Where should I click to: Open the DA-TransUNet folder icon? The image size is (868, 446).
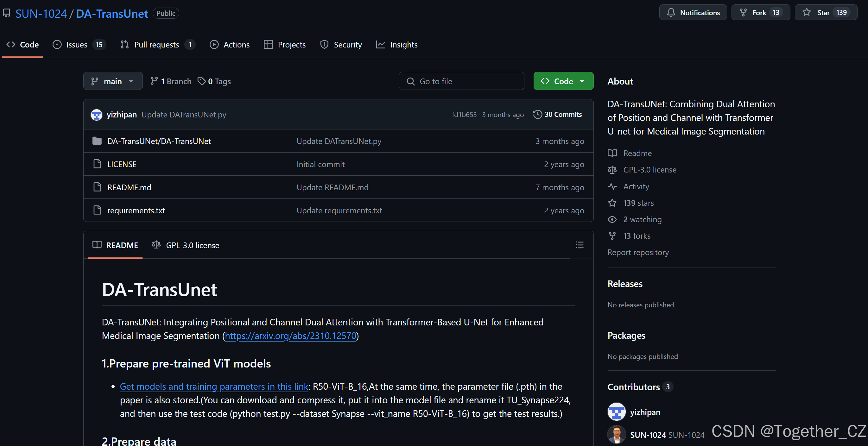(97, 141)
